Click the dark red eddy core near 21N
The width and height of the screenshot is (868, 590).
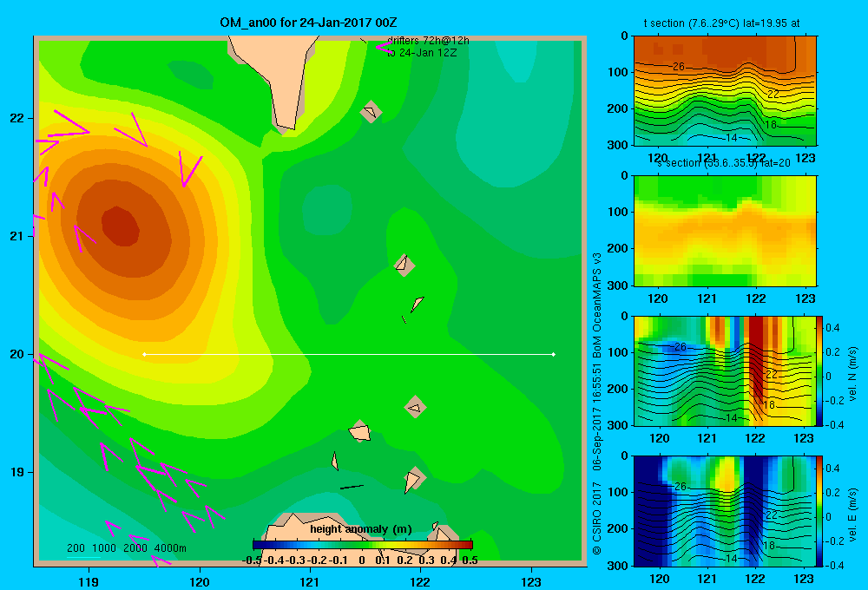click(121, 226)
